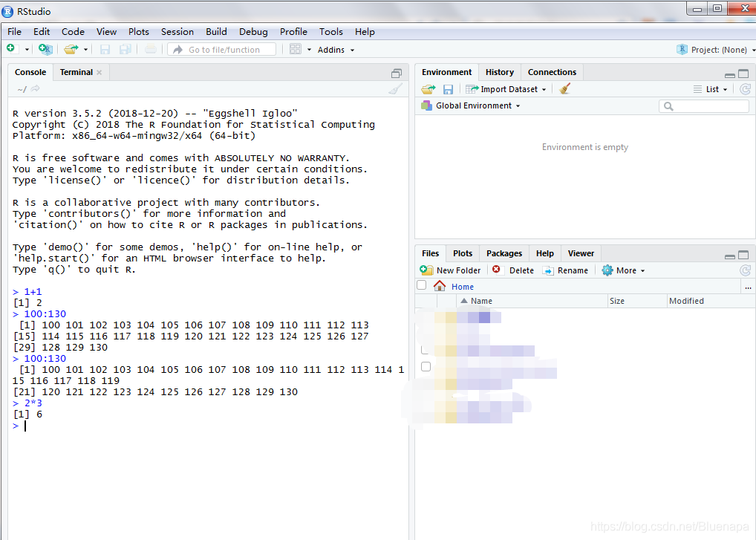The image size is (756, 540).
Task: Click the view working directory arrow icon
Action: [35, 88]
